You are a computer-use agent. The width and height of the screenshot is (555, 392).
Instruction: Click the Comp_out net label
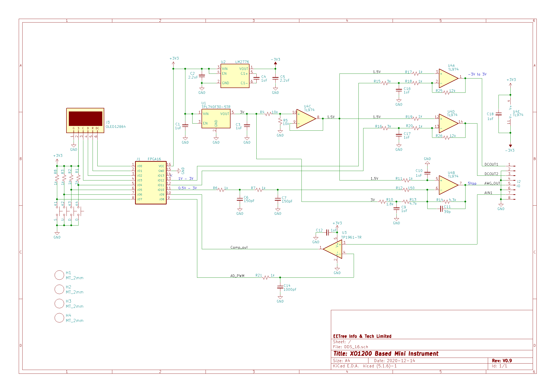(x=239, y=247)
